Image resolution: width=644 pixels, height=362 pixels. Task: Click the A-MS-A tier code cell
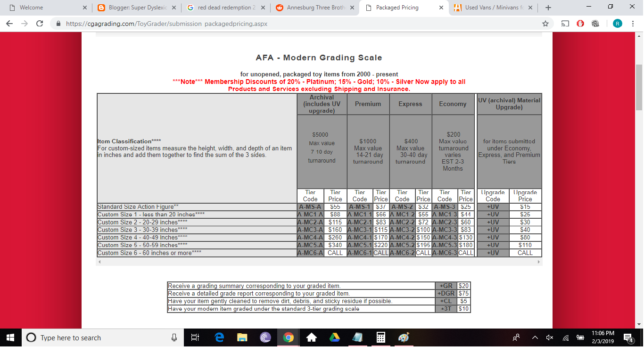[310, 206]
